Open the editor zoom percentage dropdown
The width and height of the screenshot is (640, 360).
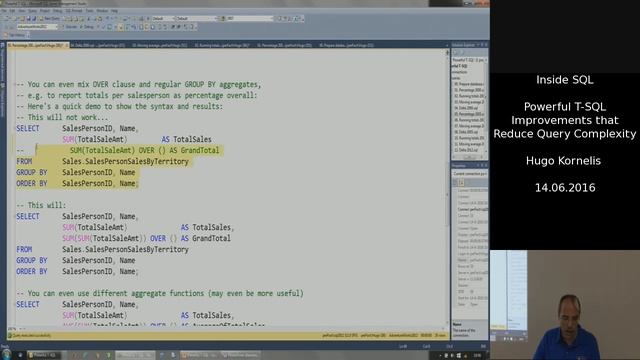pos(16,329)
